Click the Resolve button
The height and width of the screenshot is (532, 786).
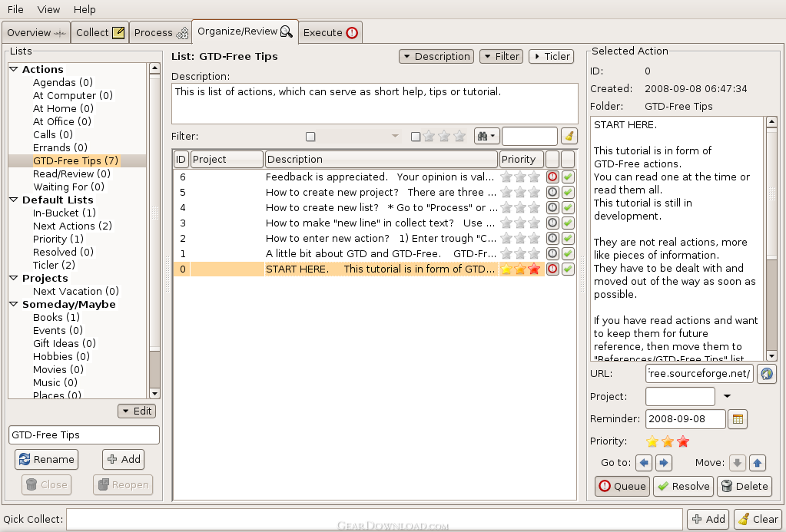(x=683, y=486)
